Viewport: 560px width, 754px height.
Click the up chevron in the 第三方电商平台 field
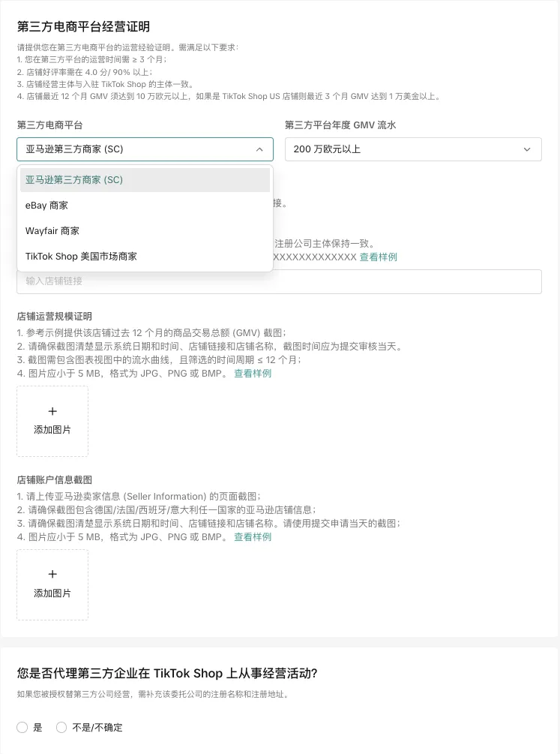259,149
